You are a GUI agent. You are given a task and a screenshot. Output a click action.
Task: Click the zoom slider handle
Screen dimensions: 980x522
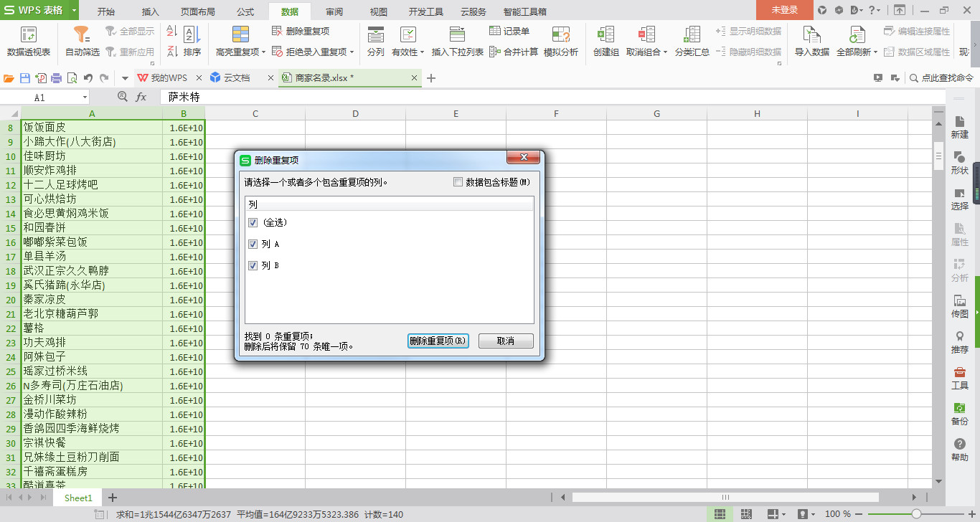916,514
